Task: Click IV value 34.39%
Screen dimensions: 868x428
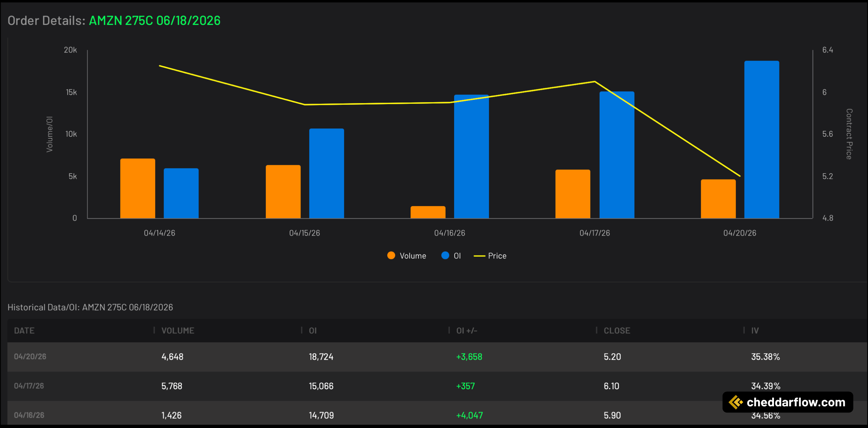Action: (766, 386)
